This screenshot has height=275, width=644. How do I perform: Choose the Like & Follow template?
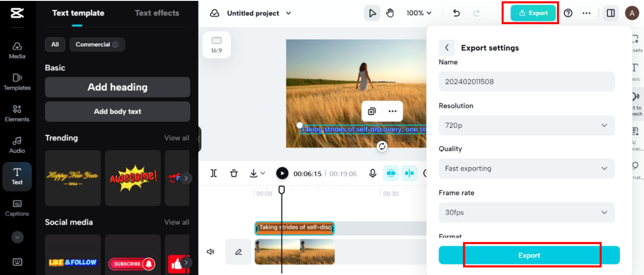[73, 255]
